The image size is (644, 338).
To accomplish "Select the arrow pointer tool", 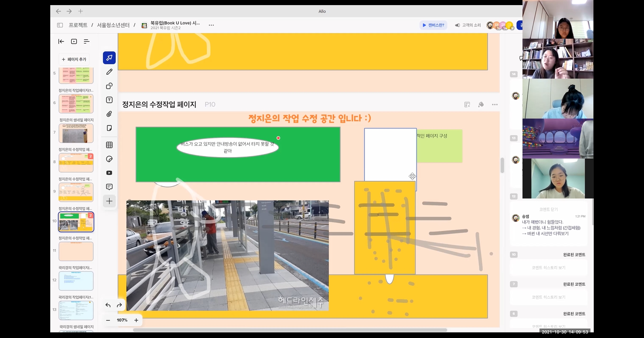I will coord(109,58).
